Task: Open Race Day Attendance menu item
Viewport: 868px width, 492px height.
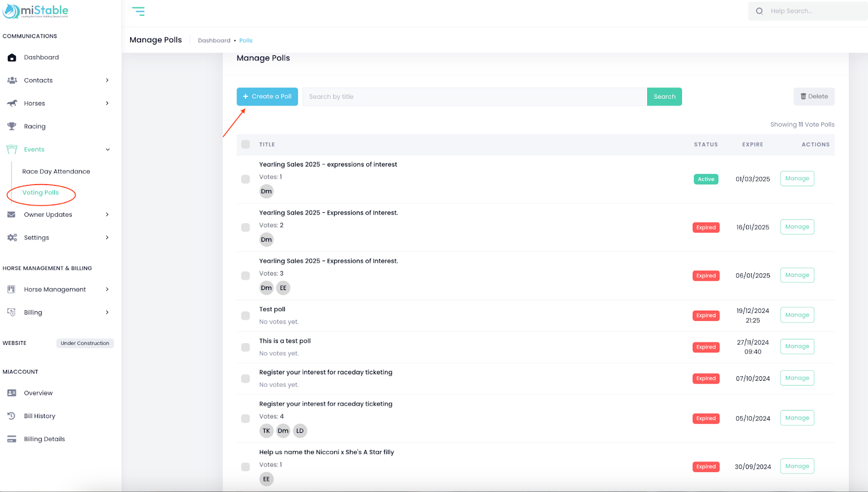Action: 56,172
